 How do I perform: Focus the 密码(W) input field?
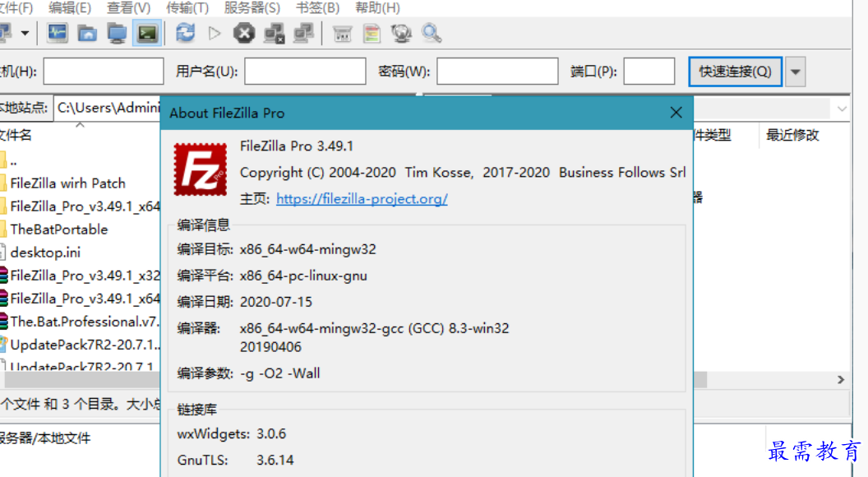click(x=497, y=71)
